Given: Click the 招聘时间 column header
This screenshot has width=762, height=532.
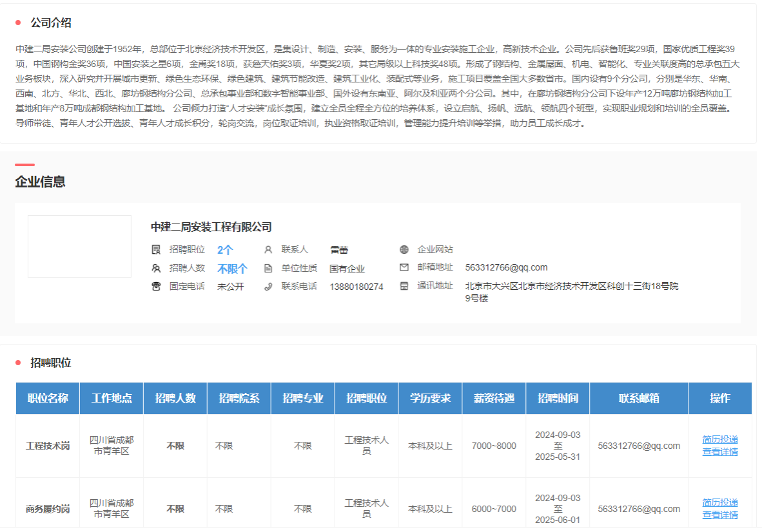Looking at the screenshot, I should pyautogui.click(x=558, y=399).
